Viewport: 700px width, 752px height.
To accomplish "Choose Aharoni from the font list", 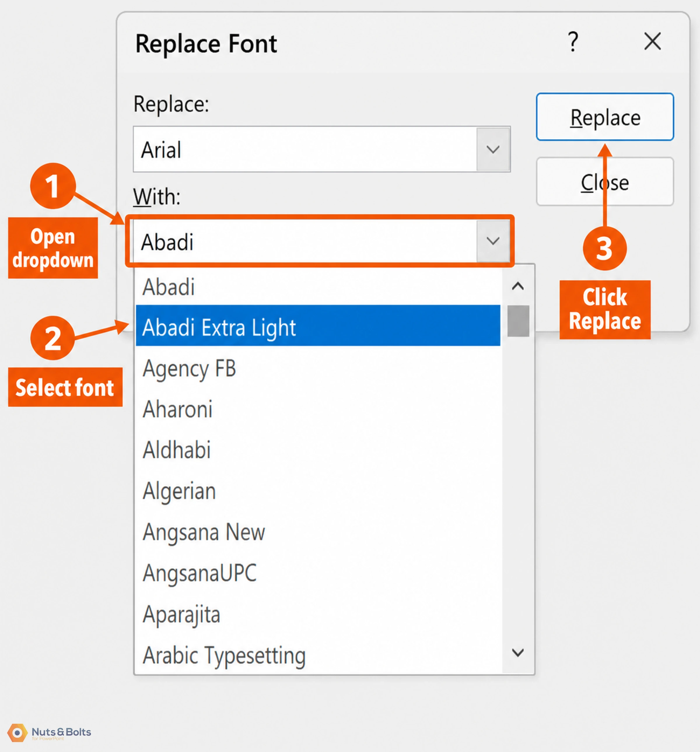I will tap(318, 409).
